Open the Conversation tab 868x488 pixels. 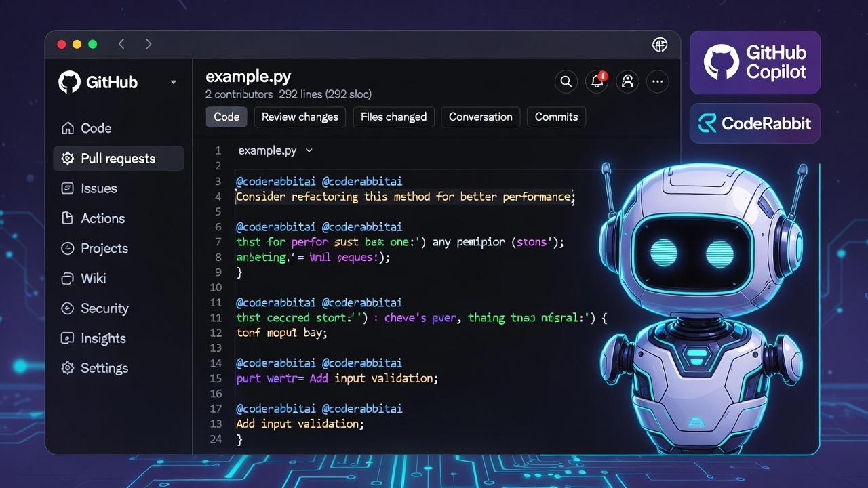480,117
